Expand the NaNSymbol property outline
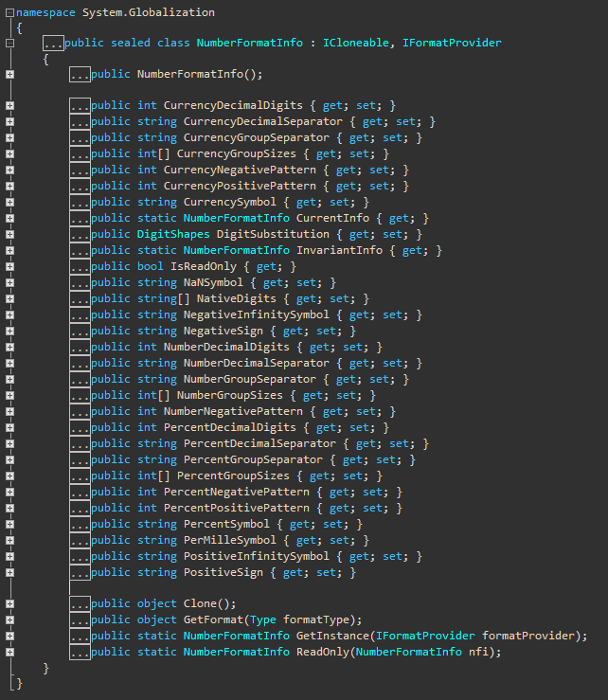This screenshot has width=608, height=700. coord(9,282)
